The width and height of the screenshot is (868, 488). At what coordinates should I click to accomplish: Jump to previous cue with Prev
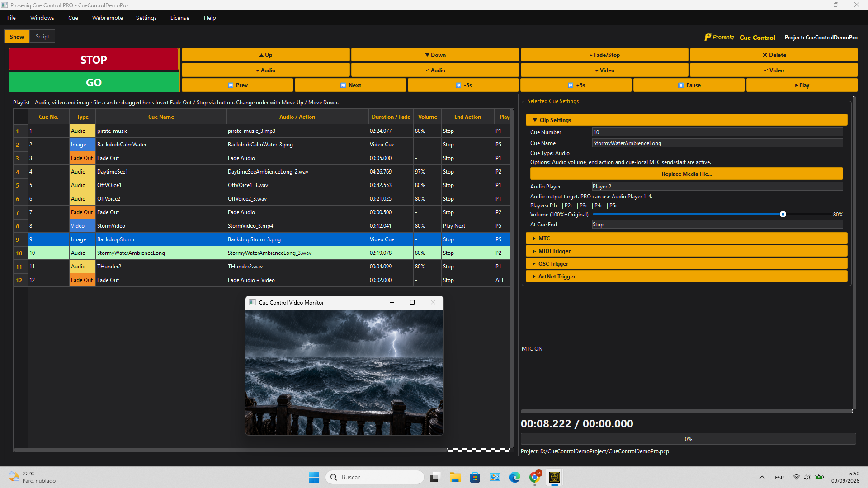pos(237,85)
